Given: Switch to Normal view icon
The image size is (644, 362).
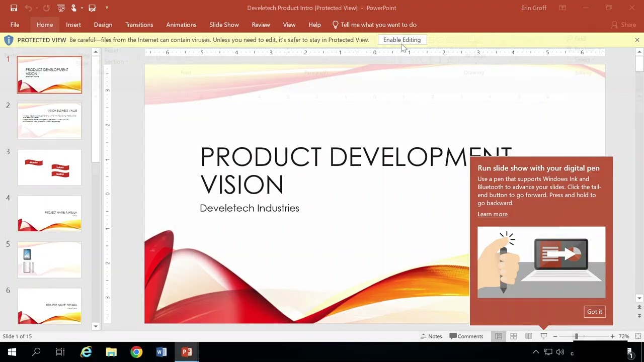Looking at the screenshot, I should [x=499, y=336].
